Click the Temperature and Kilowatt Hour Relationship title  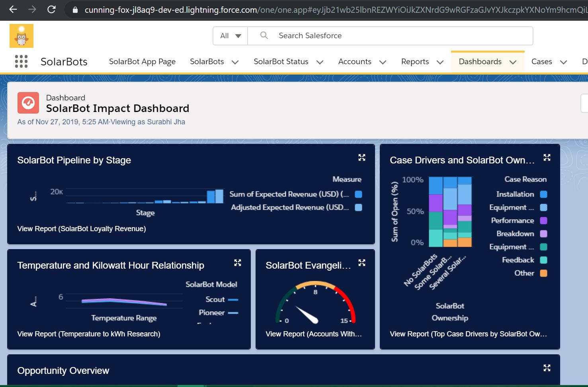point(111,265)
